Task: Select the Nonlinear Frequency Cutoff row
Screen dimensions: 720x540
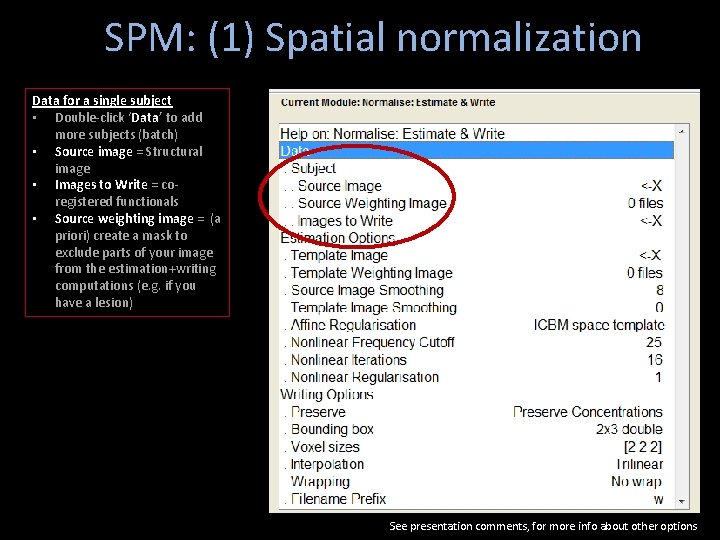Action: coord(477,343)
